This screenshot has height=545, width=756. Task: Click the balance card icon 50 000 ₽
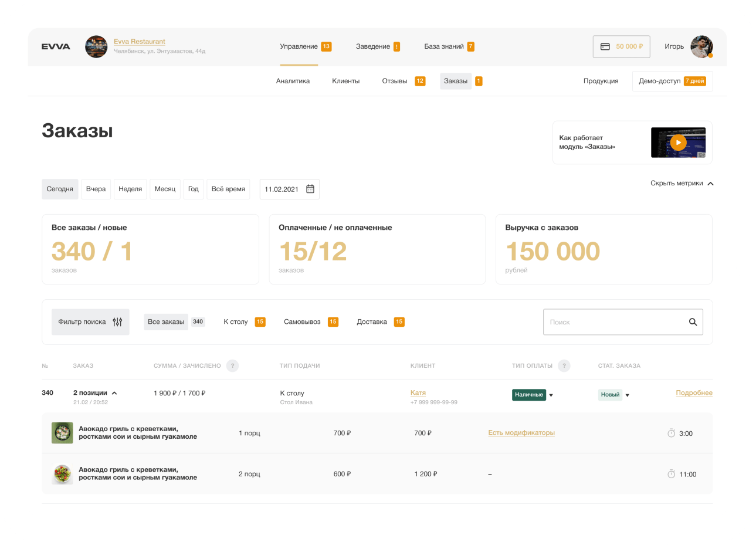point(605,46)
